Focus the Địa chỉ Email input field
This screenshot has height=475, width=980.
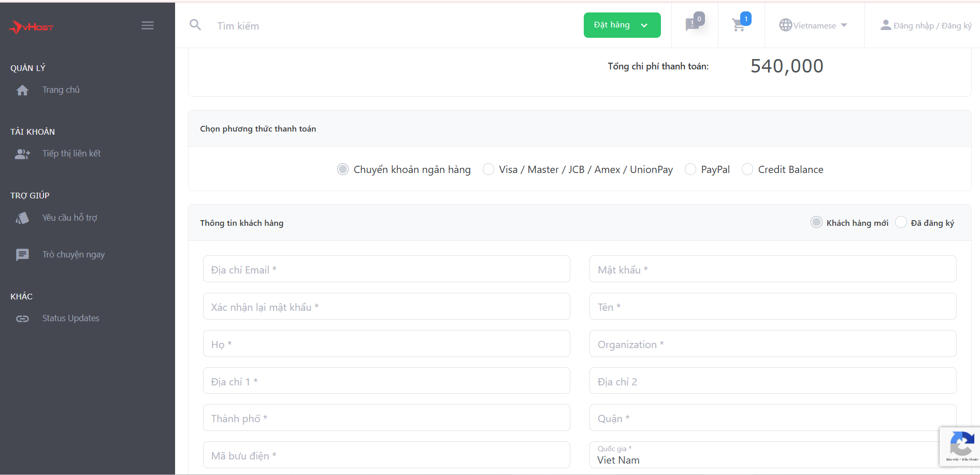pos(386,269)
